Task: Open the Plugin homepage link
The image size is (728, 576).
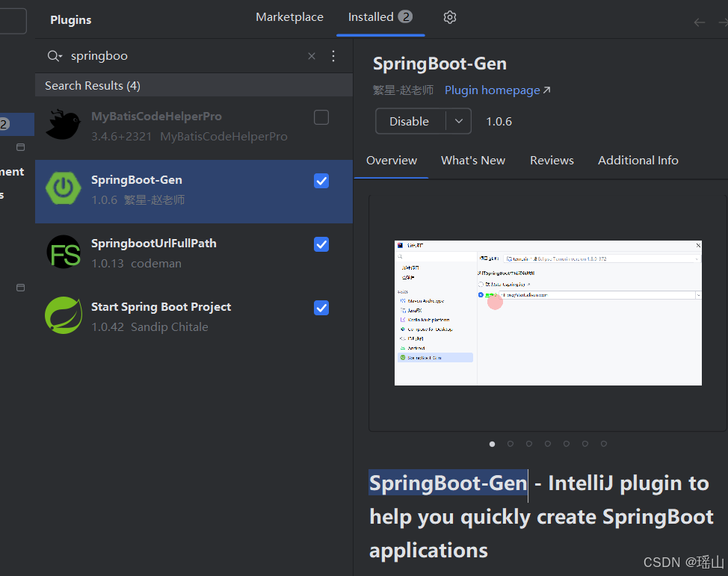Action: click(497, 90)
